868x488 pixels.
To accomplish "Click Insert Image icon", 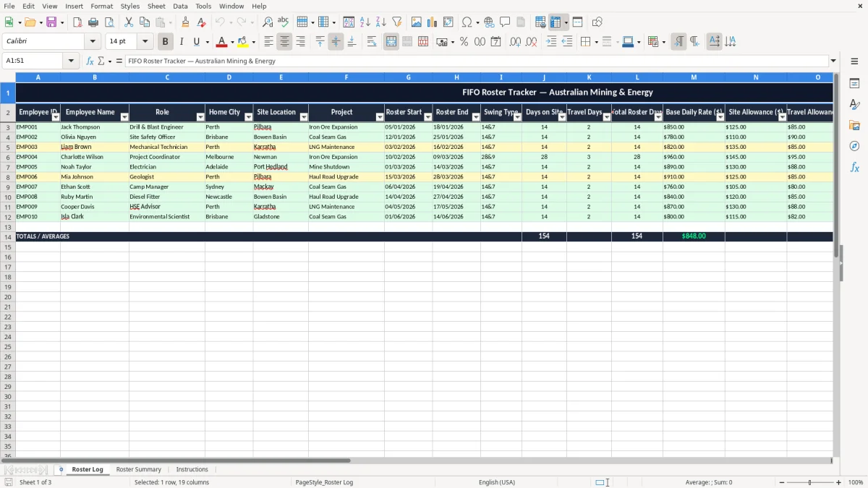I will pos(416,22).
